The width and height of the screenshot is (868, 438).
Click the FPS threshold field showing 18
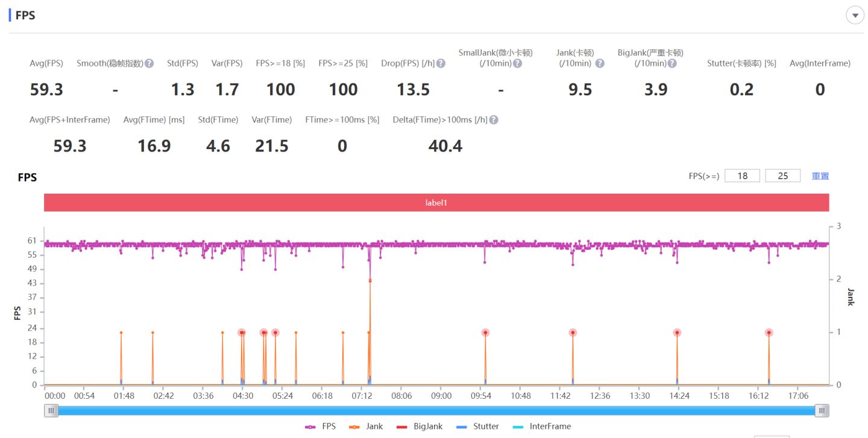(742, 176)
